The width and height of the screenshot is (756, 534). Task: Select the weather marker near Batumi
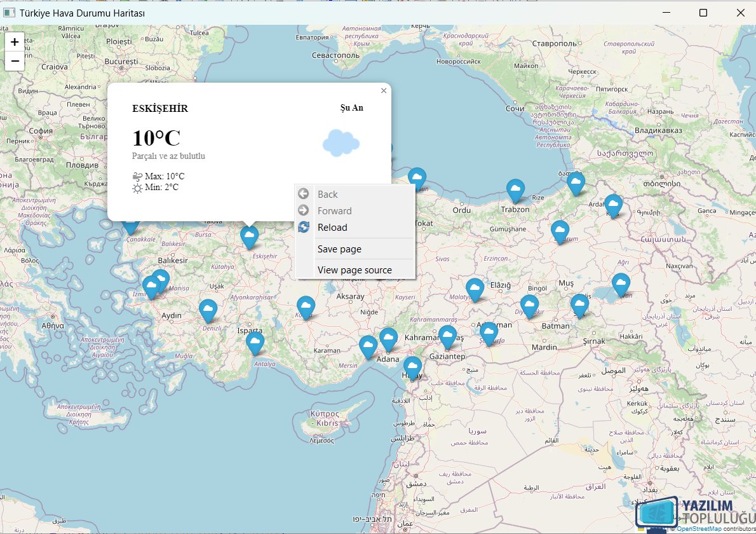[576, 184]
